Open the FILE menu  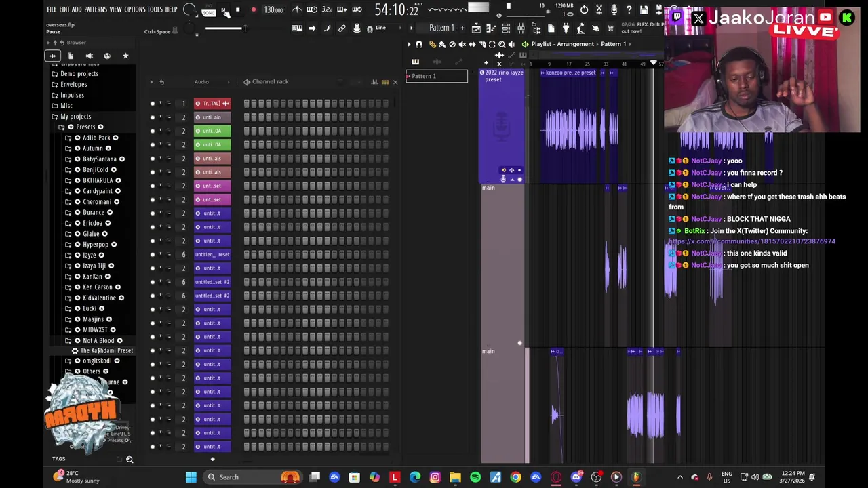[x=52, y=9]
